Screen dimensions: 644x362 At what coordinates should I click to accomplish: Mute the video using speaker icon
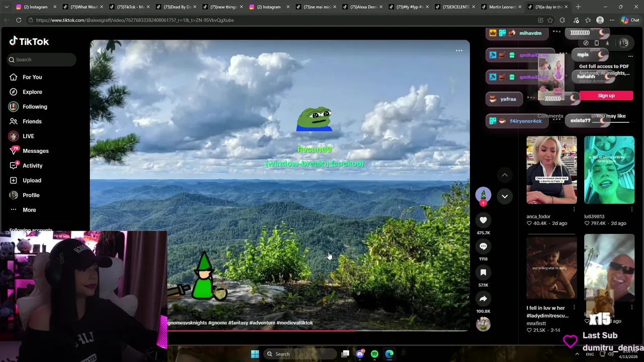click(101, 51)
